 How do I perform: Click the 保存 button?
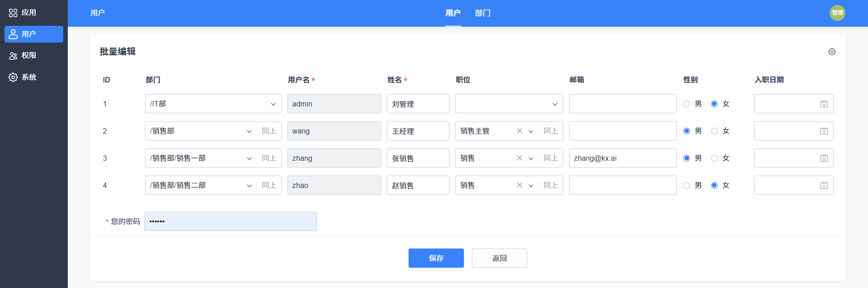436,258
